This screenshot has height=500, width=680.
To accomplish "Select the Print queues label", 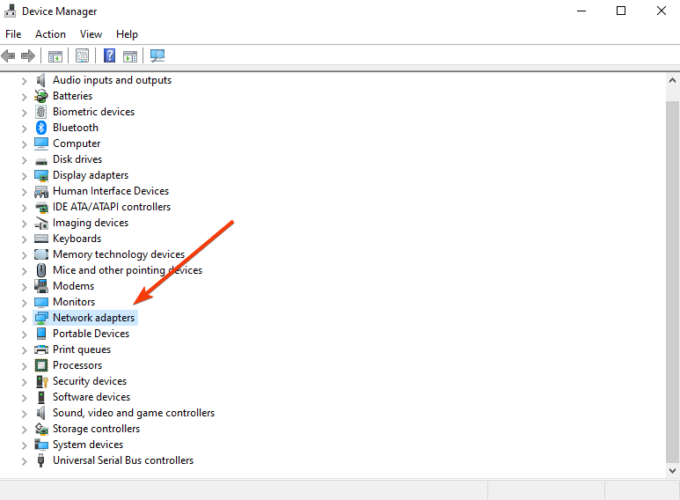I will click(82, 350).
